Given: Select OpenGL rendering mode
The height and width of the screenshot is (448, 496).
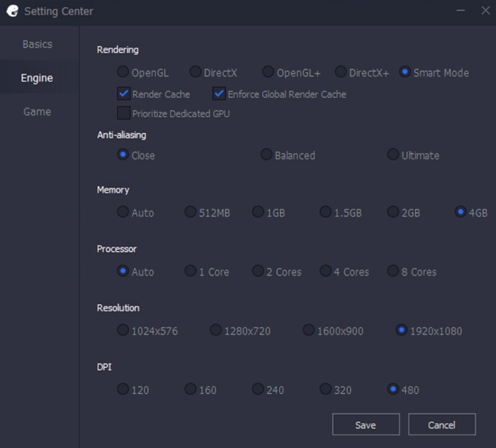Looking at the screenshot, I should click(x=122, y=71).
